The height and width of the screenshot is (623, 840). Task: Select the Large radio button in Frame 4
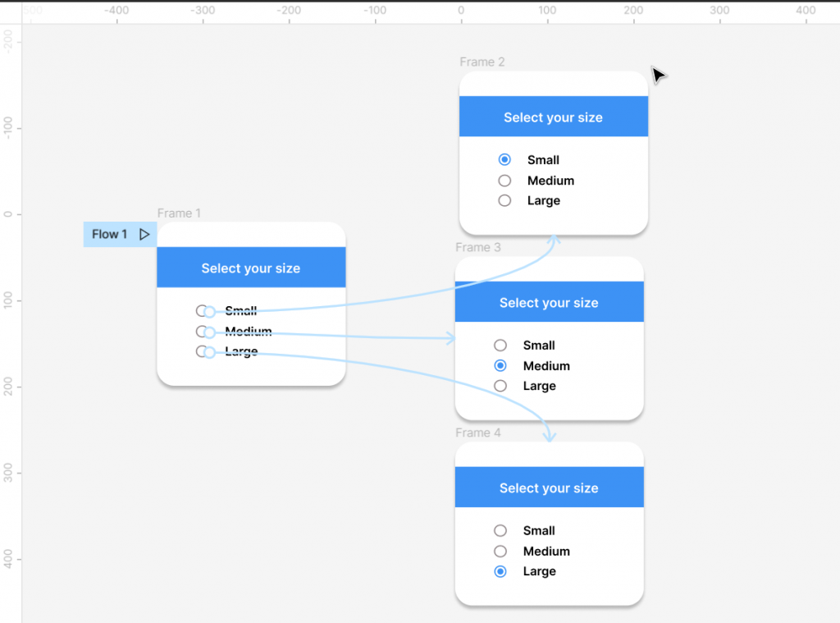pyautogui.click(x=500, y=571)
